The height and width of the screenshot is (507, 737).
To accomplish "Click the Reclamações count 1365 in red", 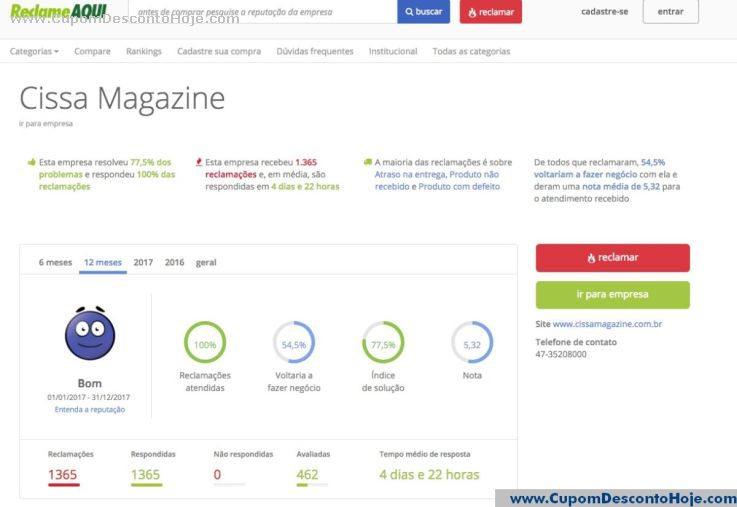I will [63, 475].
